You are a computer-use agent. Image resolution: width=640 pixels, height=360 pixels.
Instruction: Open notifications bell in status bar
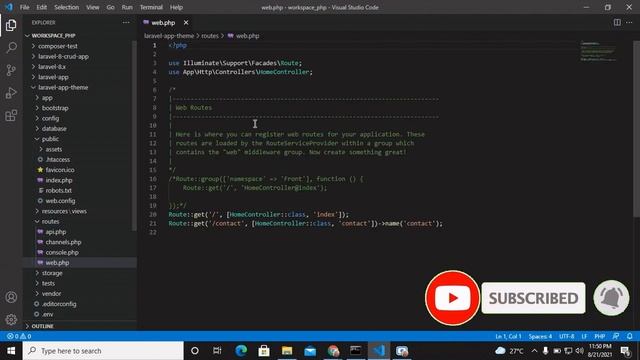(x=629, y=336)
